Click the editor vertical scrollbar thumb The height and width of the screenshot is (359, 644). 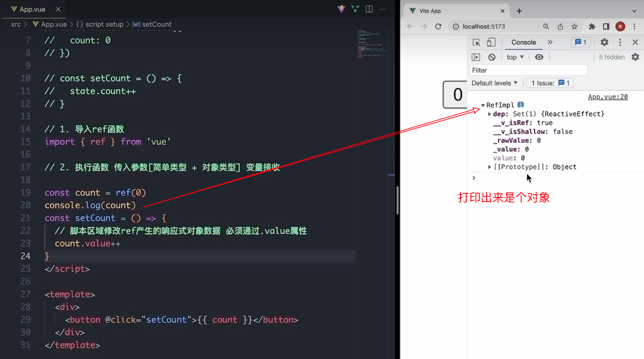[397, 200]
